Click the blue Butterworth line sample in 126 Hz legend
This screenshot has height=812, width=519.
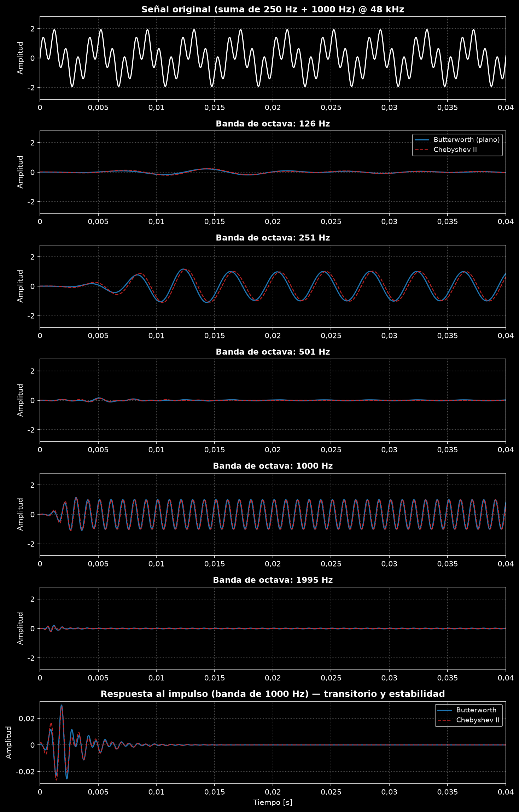[x=422, y=140]
